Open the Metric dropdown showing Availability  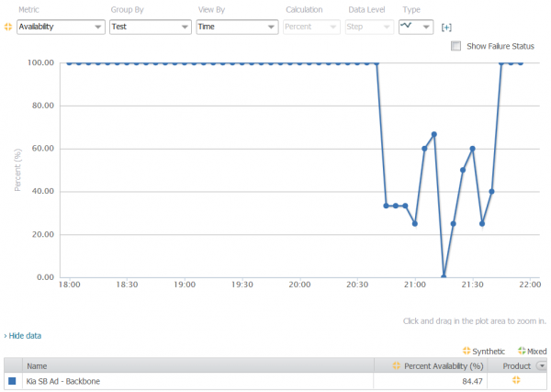tap(61, 27)
